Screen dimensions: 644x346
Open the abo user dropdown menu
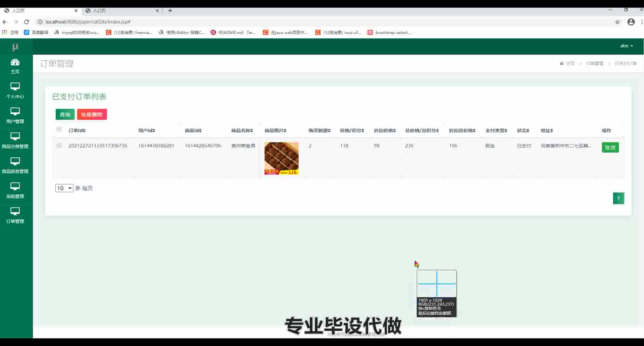[x=626, y=46]
